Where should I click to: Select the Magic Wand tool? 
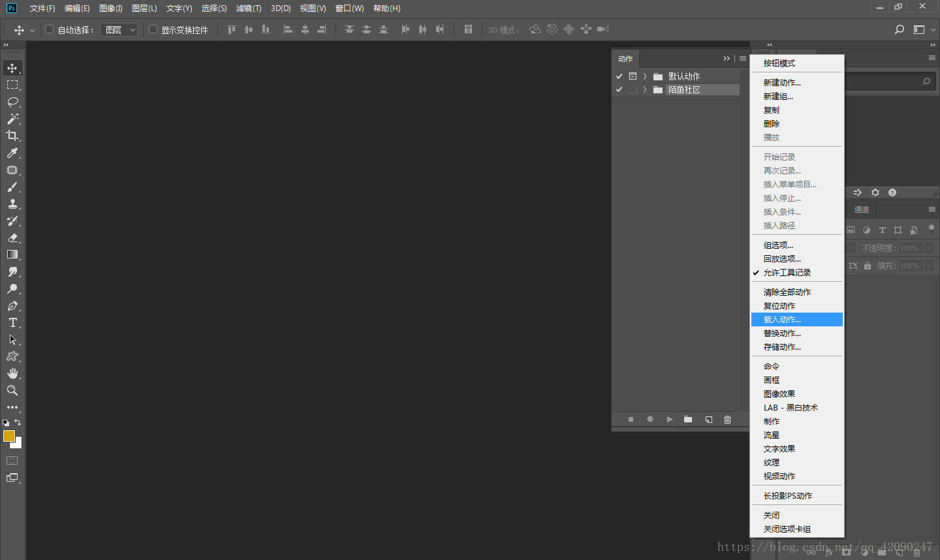[12, 119]
